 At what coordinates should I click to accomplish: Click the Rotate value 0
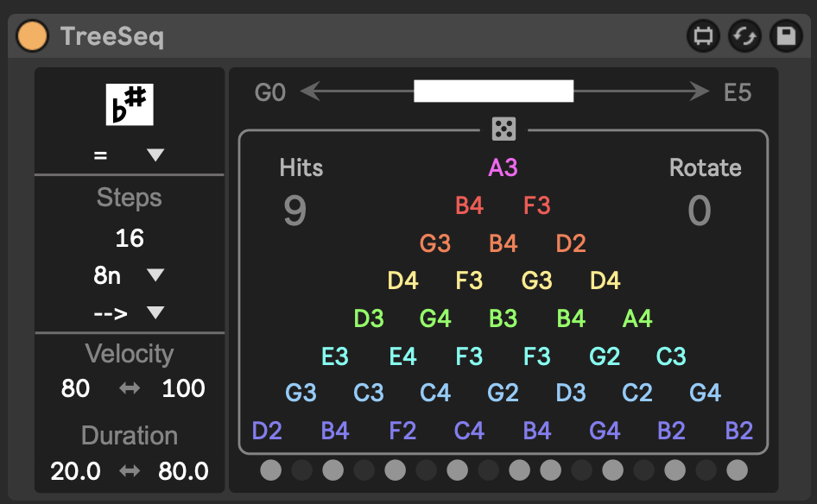[699, 211]
